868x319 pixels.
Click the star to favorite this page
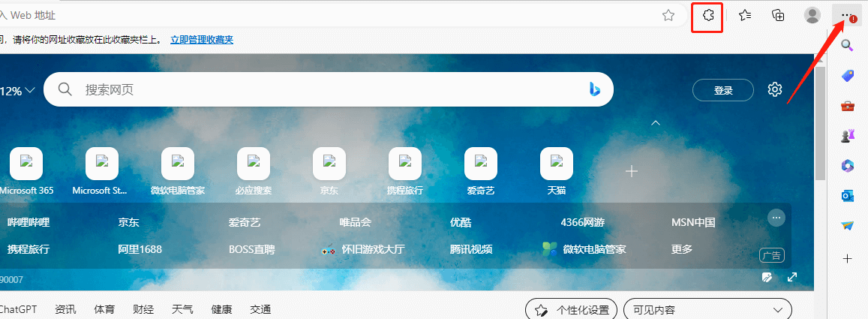(668, 16)
